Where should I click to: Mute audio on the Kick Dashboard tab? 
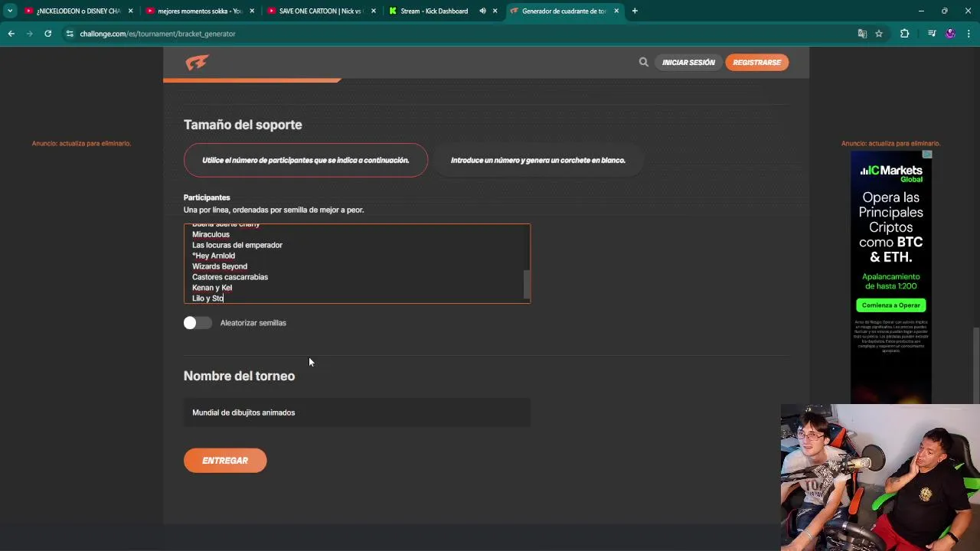pos(482,11)
